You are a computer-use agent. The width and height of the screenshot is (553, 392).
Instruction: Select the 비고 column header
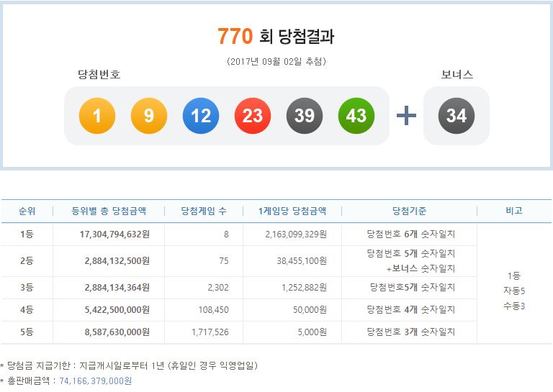(514, 211)
